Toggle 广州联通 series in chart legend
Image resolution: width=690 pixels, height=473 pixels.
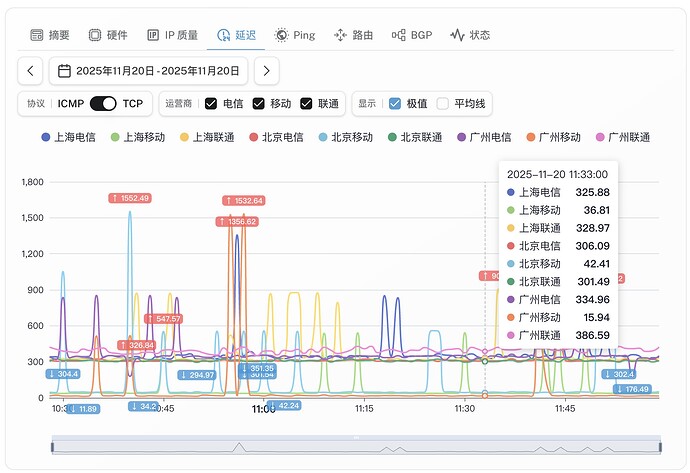pos(622,137)
